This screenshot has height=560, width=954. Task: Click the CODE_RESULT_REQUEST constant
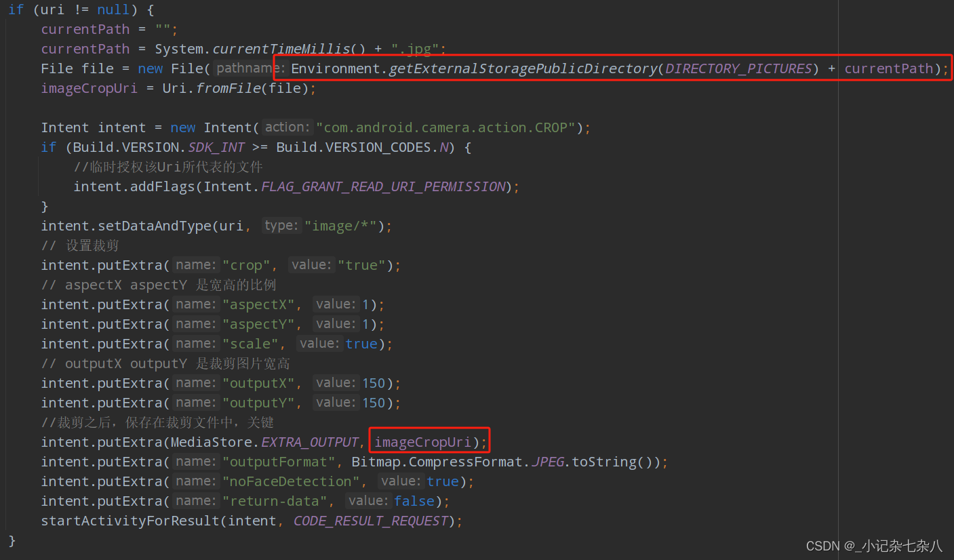pos(371,521)
